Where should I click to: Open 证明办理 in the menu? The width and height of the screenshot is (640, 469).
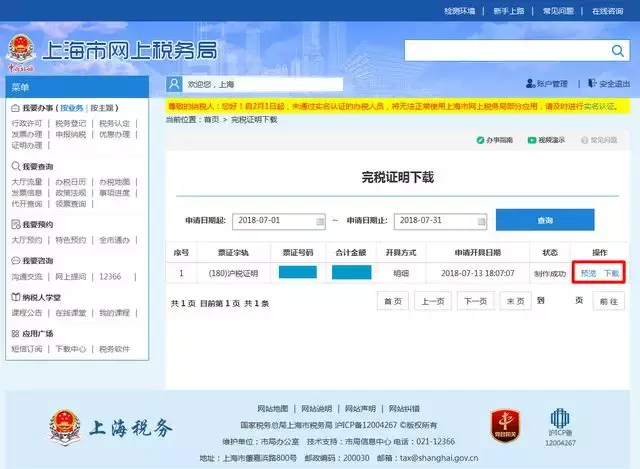[x=27, y=145]
